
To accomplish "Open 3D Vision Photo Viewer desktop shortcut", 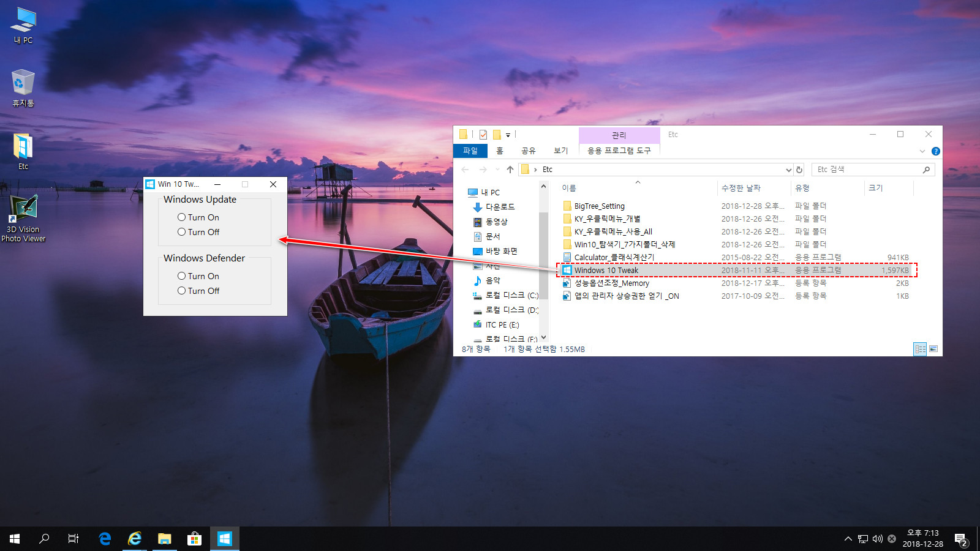I will pos(23,219).
